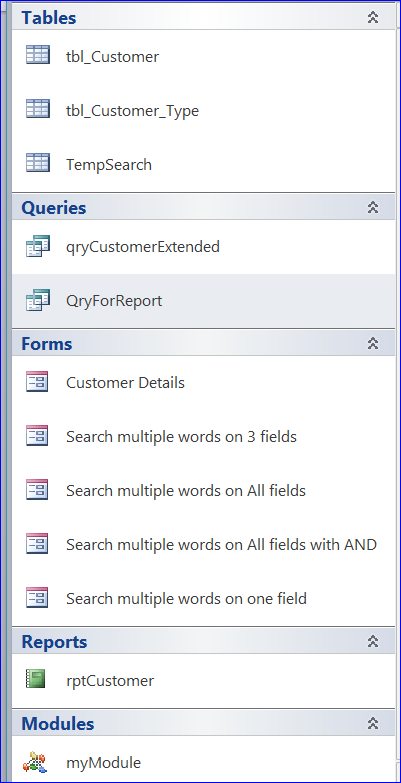Select the Queries group header label
Viewport: 401px width, 783px height.
click(53, 208)
